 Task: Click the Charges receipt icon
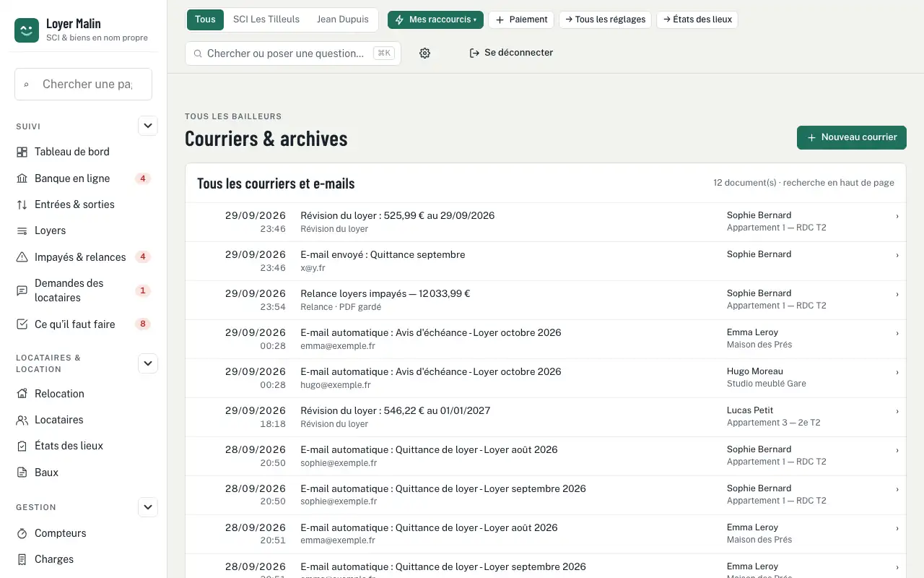tap(22, 559)
